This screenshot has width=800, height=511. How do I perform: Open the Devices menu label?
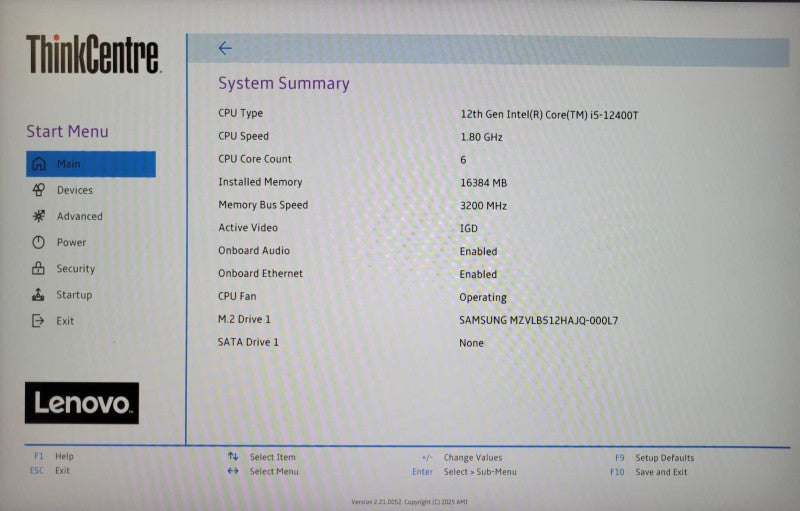(74, 190)
